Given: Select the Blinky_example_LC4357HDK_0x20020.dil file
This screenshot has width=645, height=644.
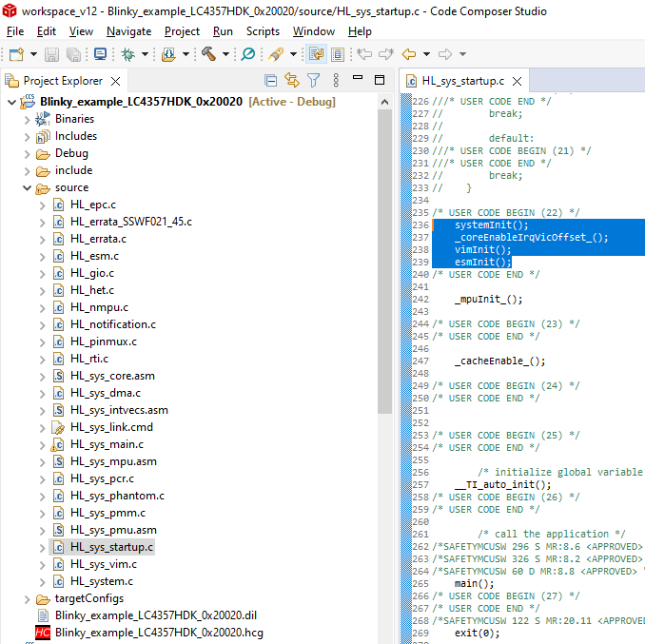Looking at the screenshot, I should tap(155, 615).
